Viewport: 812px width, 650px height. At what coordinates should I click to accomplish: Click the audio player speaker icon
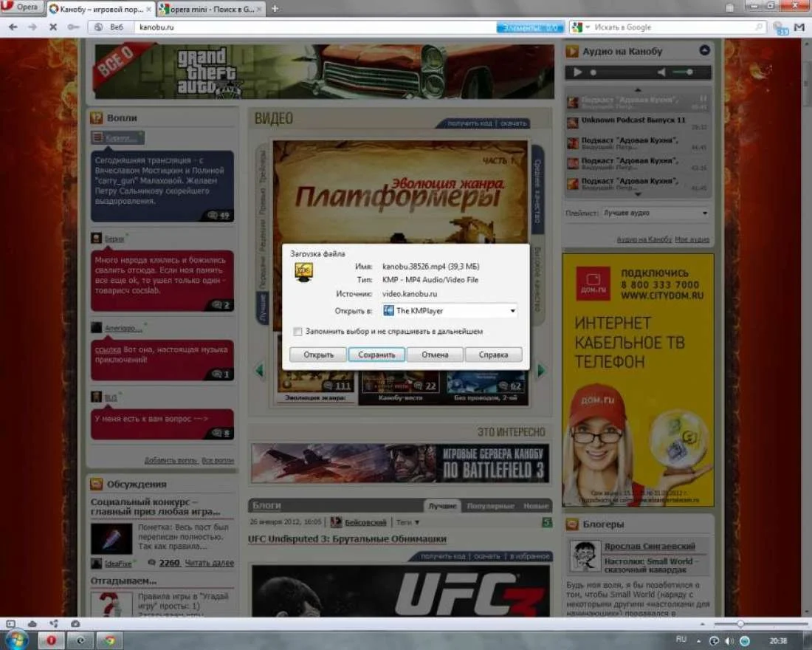pos(661,72)
